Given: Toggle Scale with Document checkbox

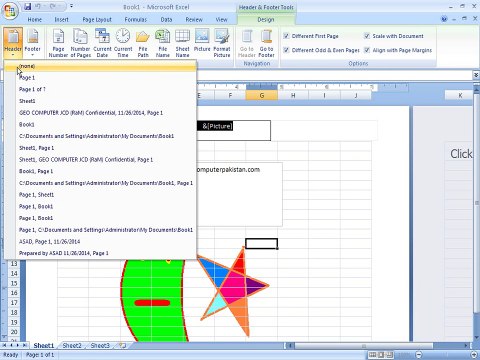Looking at the screenshot, I should click(x=367, y=36).
